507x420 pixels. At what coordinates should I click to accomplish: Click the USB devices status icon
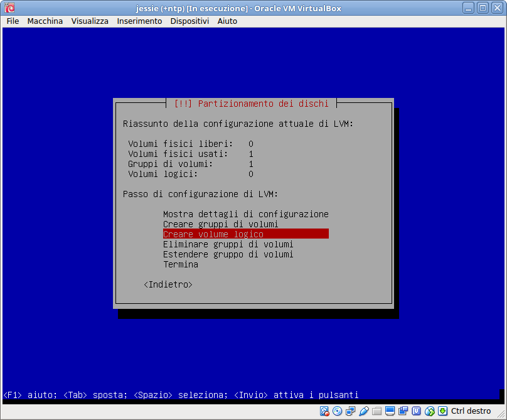(364, 411)
